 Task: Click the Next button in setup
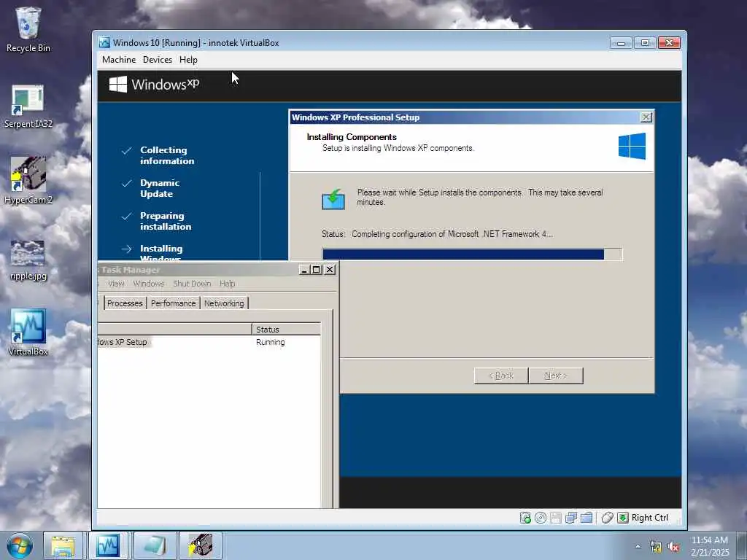(x=555, y=376)
